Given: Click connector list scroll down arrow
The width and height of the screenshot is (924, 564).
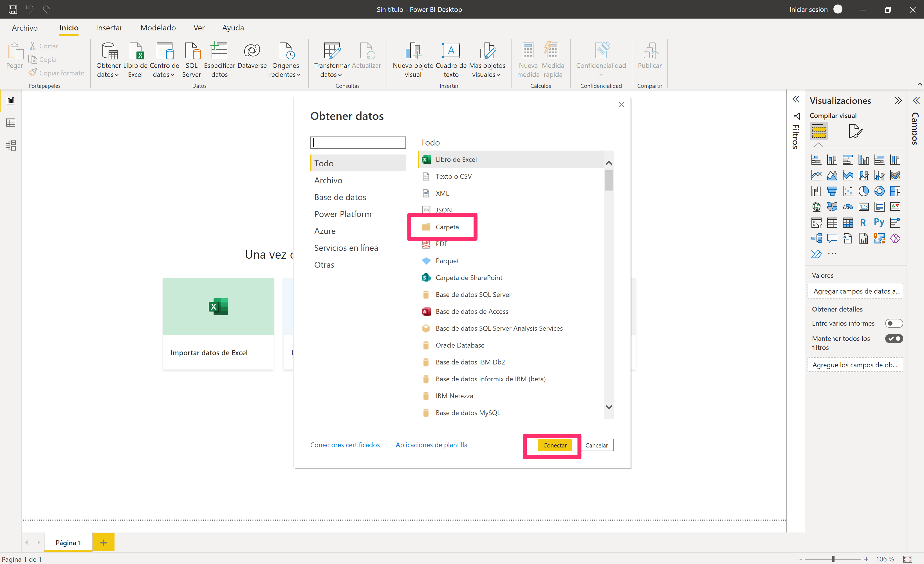Looking at the screenshot, I should [x=609, y=407].
